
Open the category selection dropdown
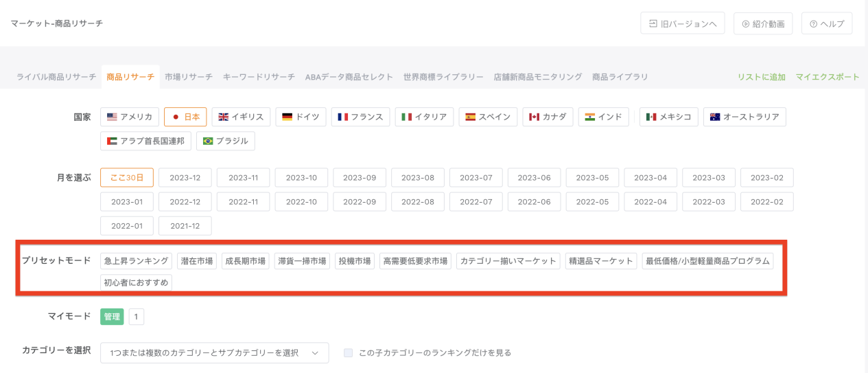204,353
